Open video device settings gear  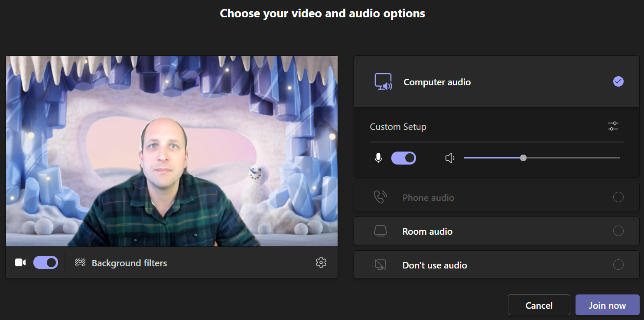(321, 262)
